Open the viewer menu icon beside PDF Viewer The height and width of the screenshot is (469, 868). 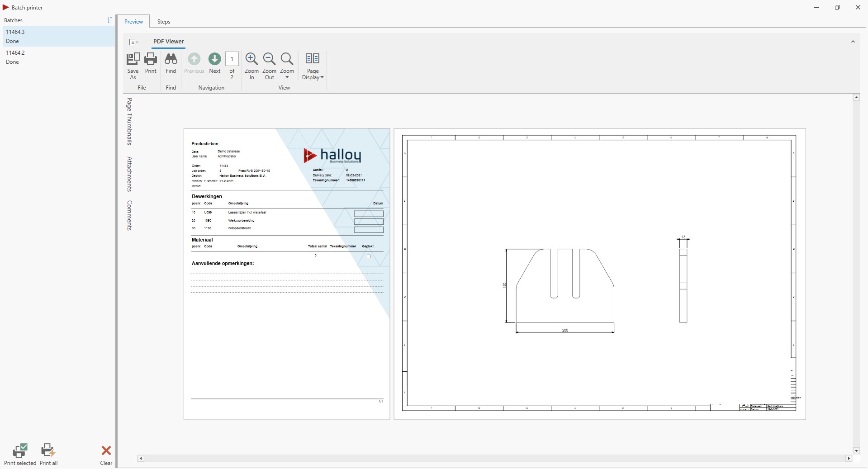click(x=133, y=42)
